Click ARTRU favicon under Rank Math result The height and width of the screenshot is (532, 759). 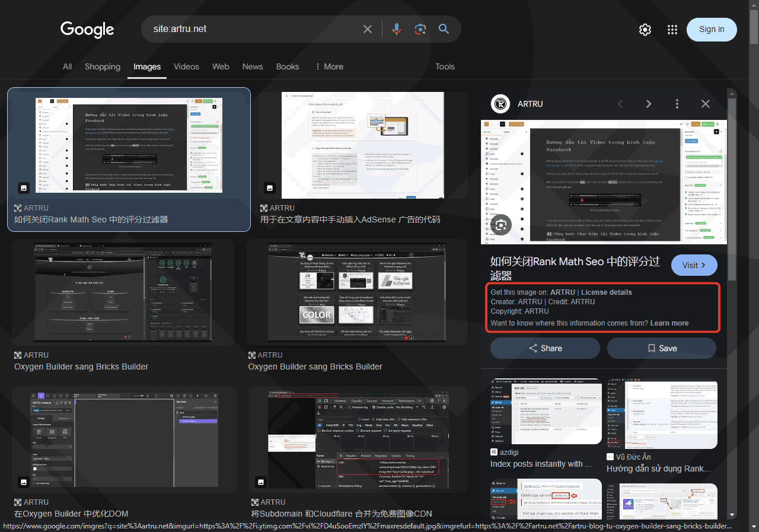click(x=18, y=208)
